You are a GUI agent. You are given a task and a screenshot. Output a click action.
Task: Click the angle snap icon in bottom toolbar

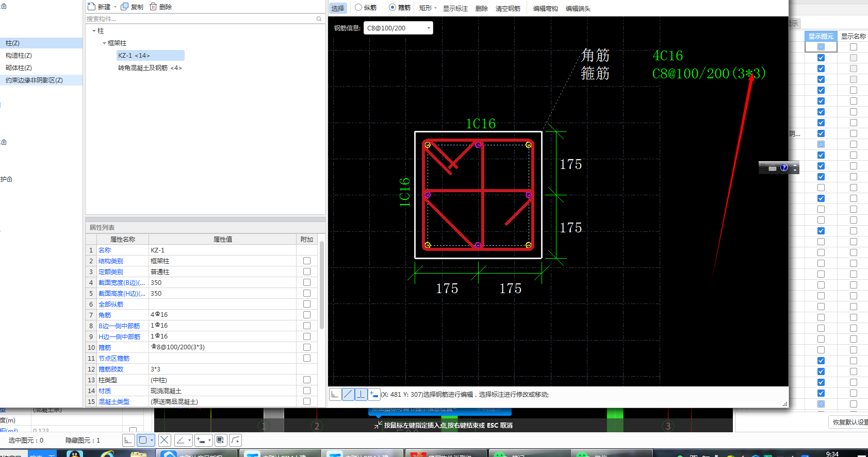click(181, 440)
